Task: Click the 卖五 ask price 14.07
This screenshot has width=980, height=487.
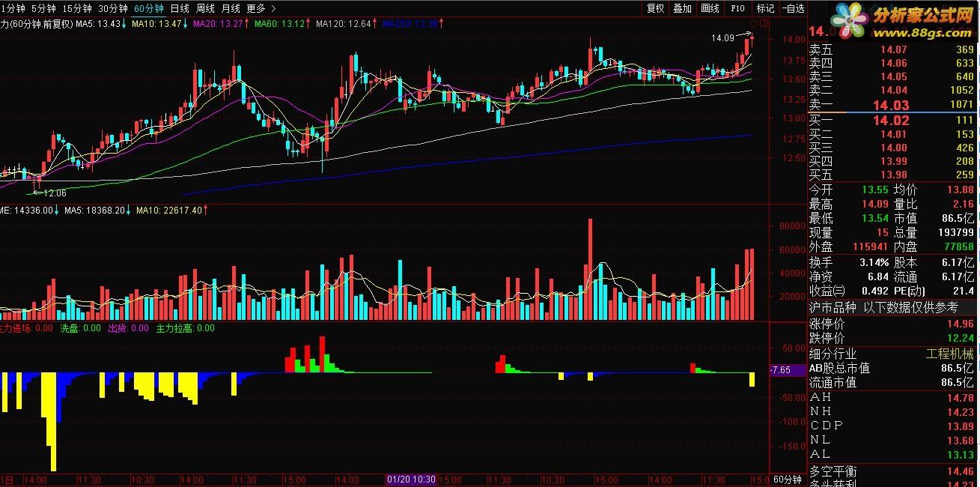Action: point(893,49)
